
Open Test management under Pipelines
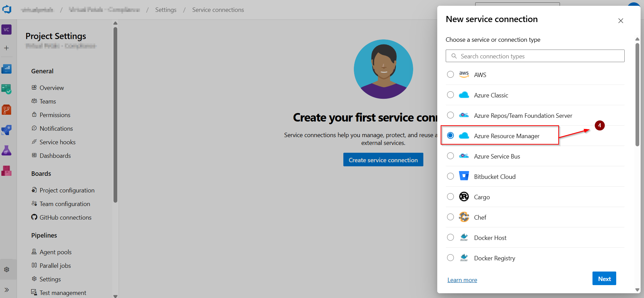click(x=63, y=293)
